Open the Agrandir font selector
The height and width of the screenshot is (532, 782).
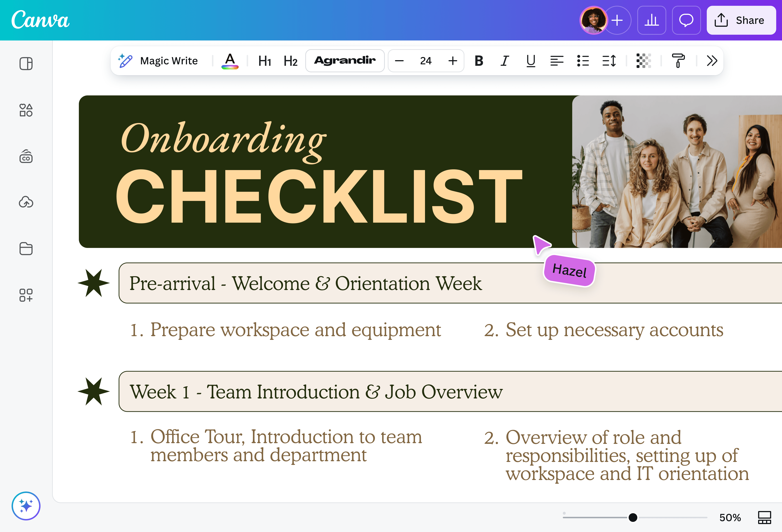click(x=345, y=61)
